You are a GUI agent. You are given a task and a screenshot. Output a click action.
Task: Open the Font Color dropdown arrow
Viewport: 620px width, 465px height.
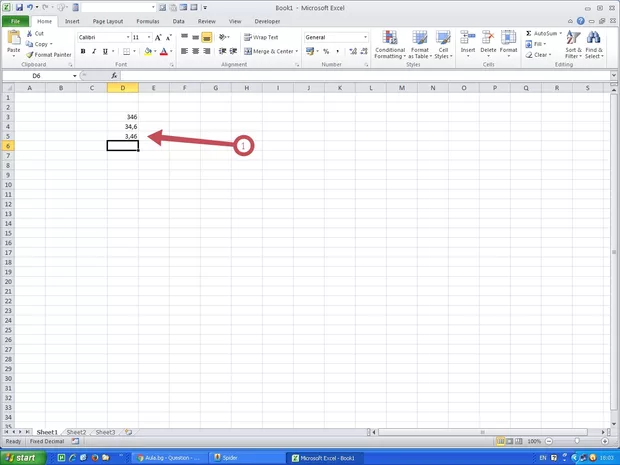coord(171,51)
